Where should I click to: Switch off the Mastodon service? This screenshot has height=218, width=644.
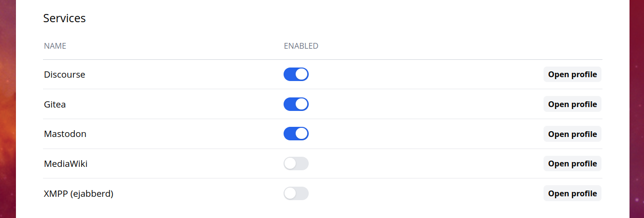[x=296, y=134]
